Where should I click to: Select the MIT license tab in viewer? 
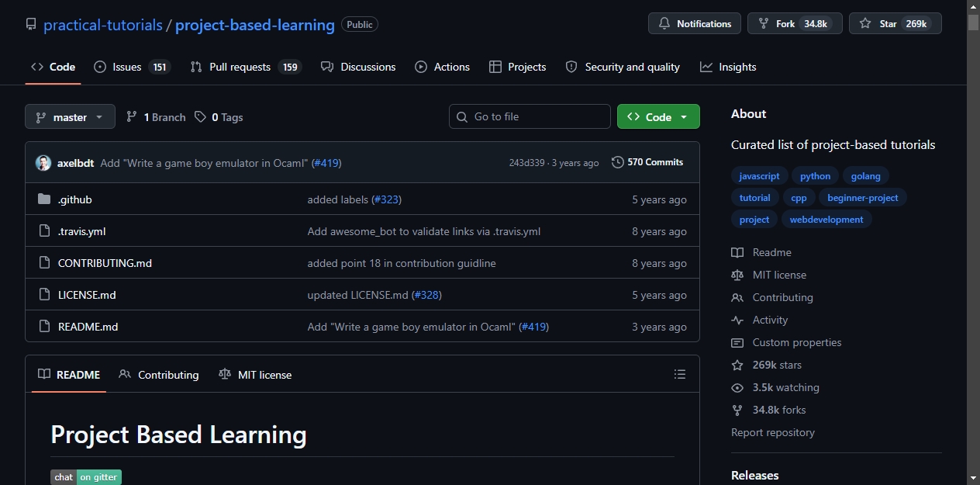click(x=255, y=375)
